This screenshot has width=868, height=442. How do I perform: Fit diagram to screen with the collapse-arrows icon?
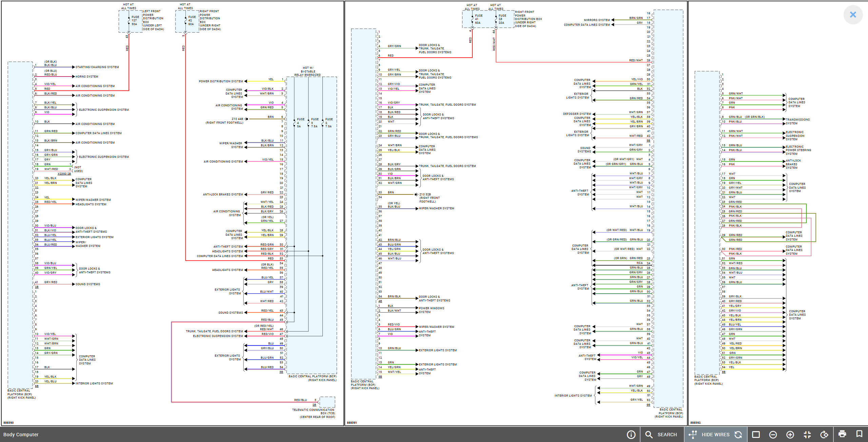pyautogui.click(x=807, y=435)
